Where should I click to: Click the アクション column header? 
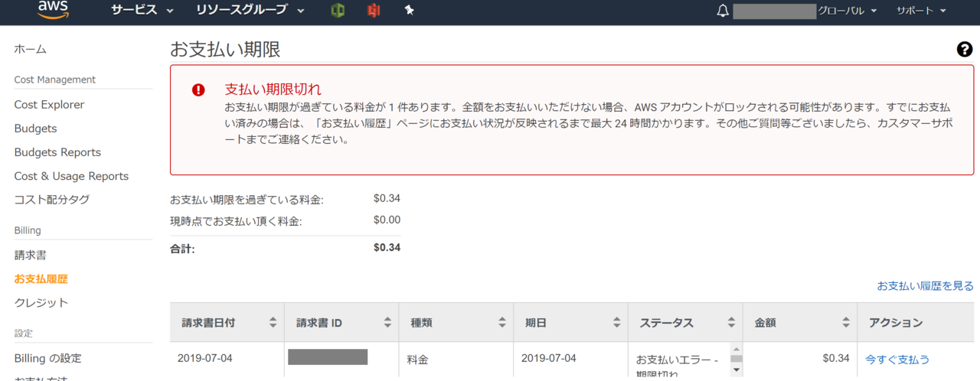pyautogui.click(x=896, y=323)
